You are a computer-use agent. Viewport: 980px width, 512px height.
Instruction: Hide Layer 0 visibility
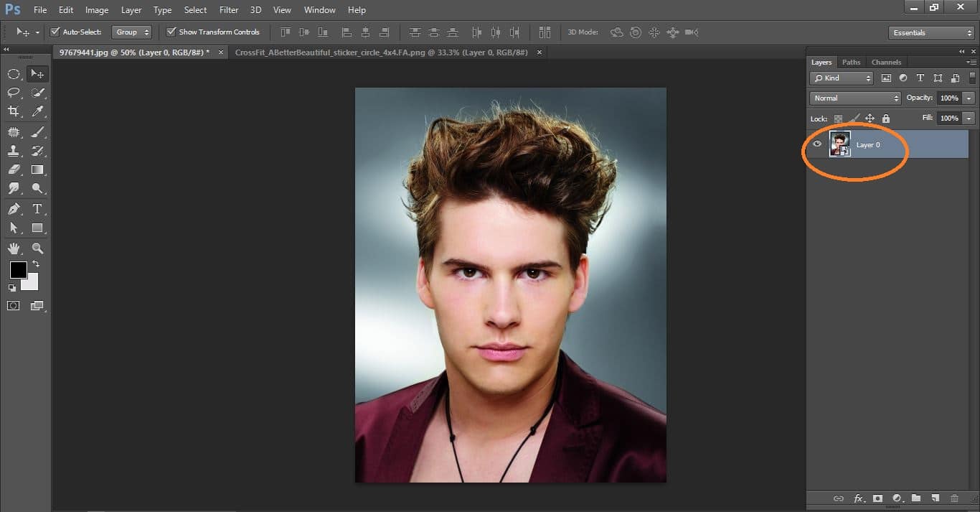[817, 144]
